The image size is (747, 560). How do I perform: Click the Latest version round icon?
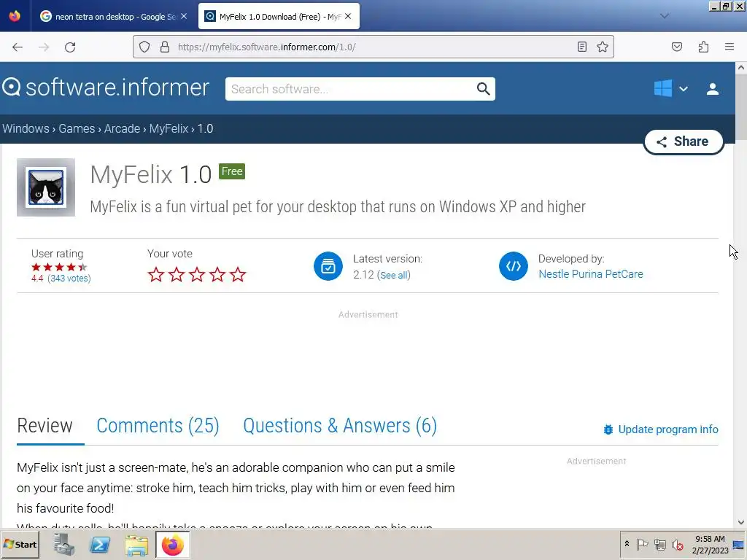click(x=328, y=265)
